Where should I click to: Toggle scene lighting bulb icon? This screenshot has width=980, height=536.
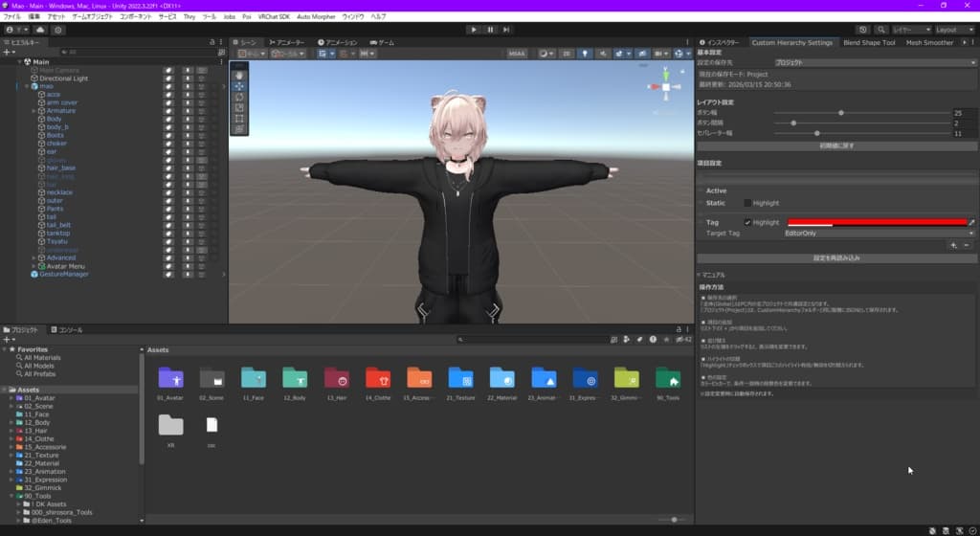click(585, 53)
